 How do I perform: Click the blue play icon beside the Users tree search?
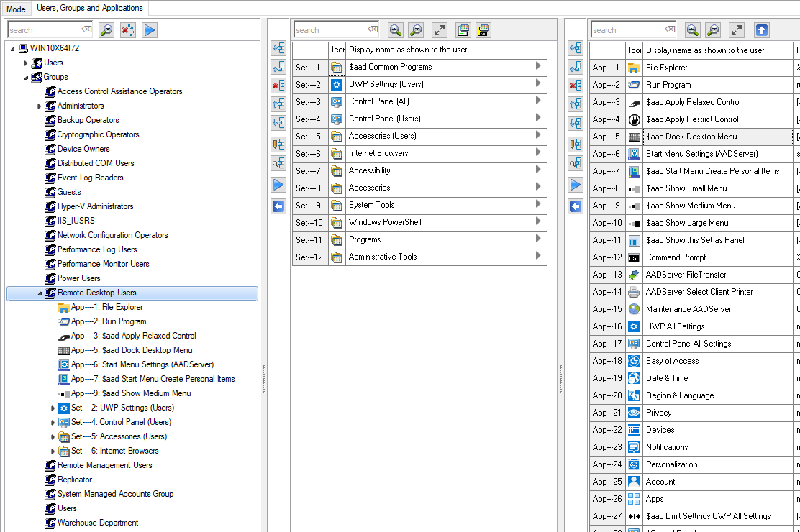(x=149, y=30)
